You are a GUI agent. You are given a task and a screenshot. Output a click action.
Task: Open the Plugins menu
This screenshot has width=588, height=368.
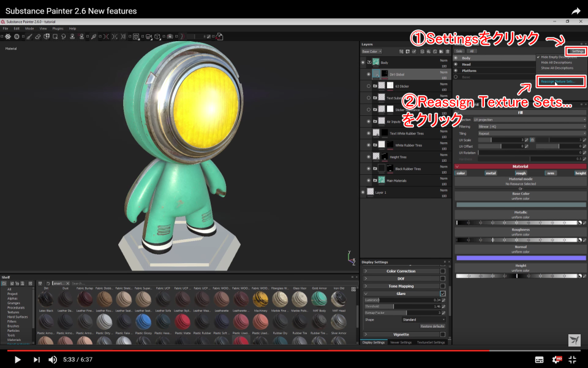click(x=58, y=29)
